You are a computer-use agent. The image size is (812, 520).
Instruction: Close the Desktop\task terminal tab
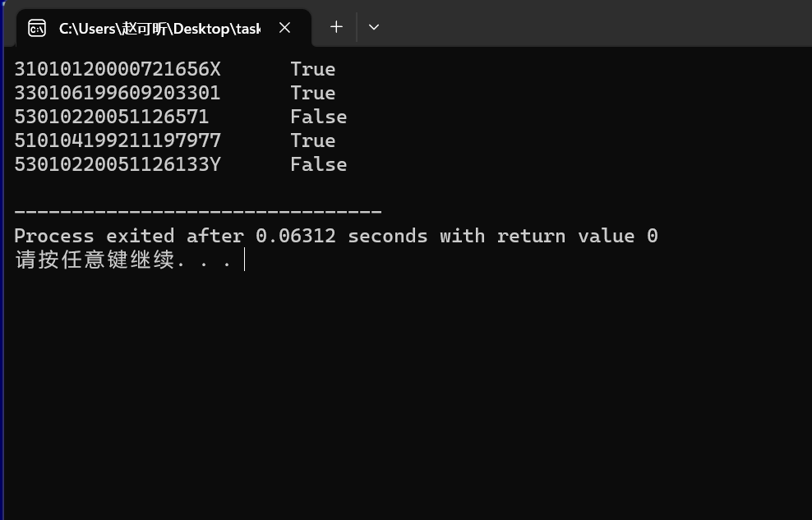tap(284, 28)
